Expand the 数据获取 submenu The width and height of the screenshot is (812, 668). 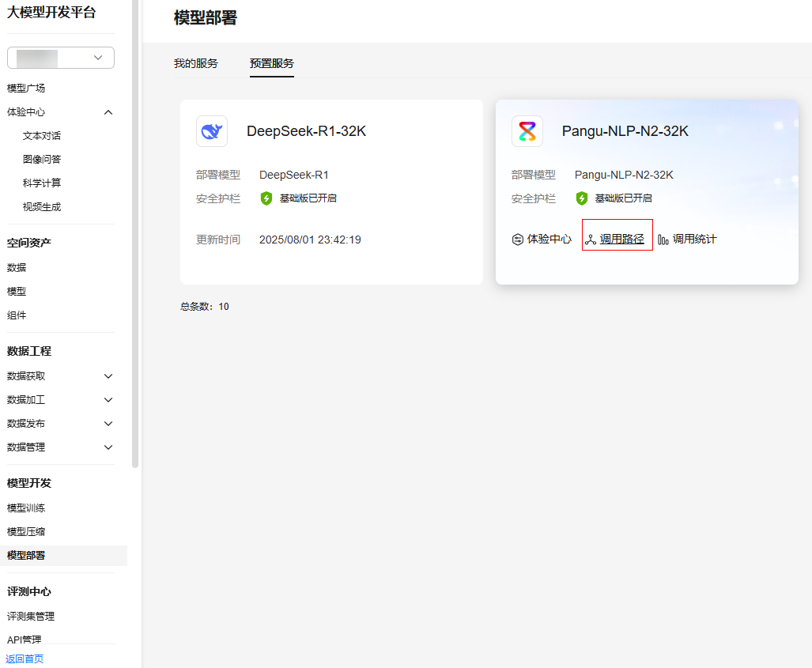click(108, 376)
